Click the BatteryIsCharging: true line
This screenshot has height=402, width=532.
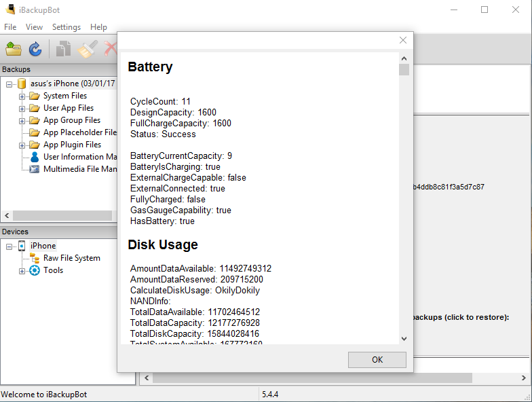(175, 167)
